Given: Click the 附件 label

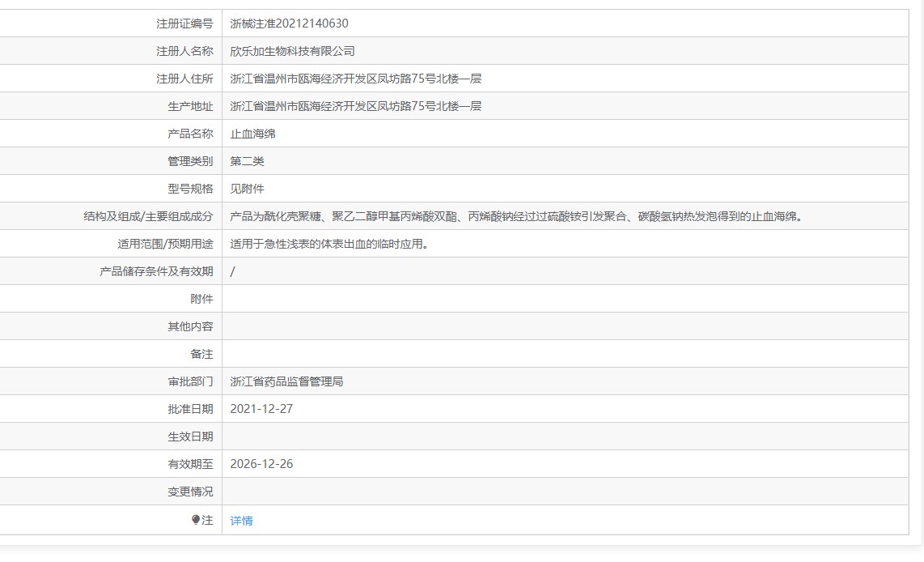Looking at the screenshot, I should click(201, 299).
